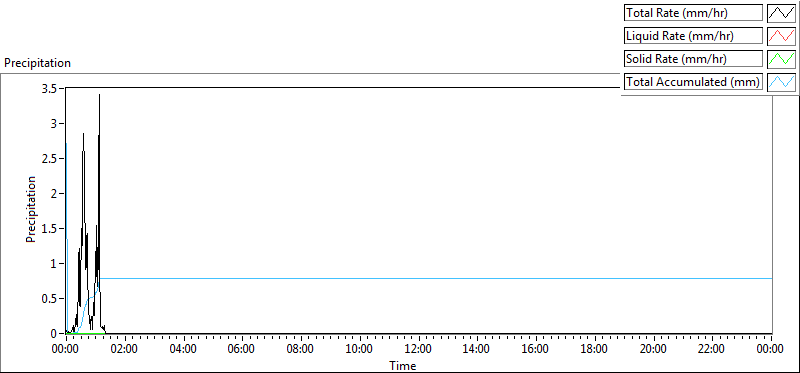This screenshot has width=800, height=373.
Task: Click the Liquid Rate red line icon
Action: (782, 36)
